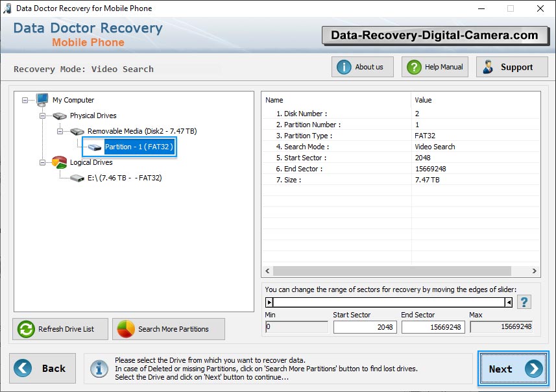Click the green refresh arrows icon
The width and height of the screenshot is (556, 392).
tap(26, 329)
